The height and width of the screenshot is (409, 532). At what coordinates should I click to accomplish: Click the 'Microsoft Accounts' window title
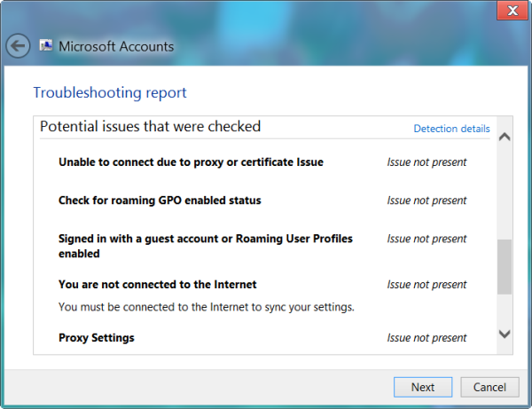click(x=116, y=46)
